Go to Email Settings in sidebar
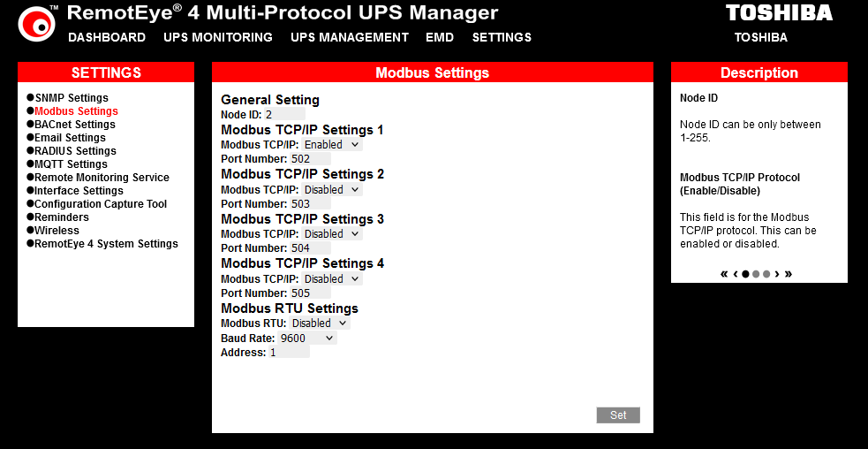868x449 pixels. (x=70, y=138)
